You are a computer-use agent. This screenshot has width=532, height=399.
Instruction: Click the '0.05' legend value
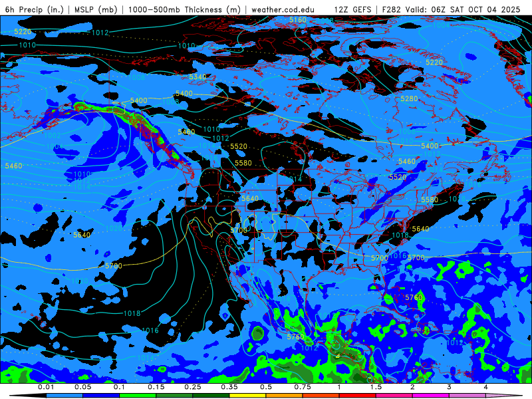(x=82, y=387)
